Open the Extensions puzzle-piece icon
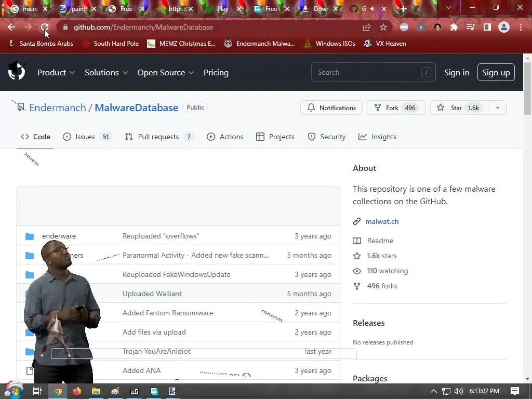This screenshot has height=399, width=532. (x=454, y=27)
